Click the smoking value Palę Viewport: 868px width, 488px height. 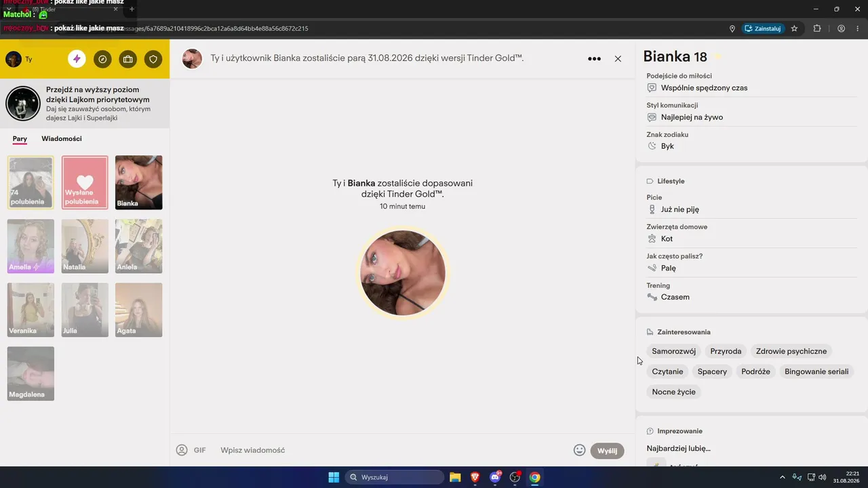pos(669,268)
